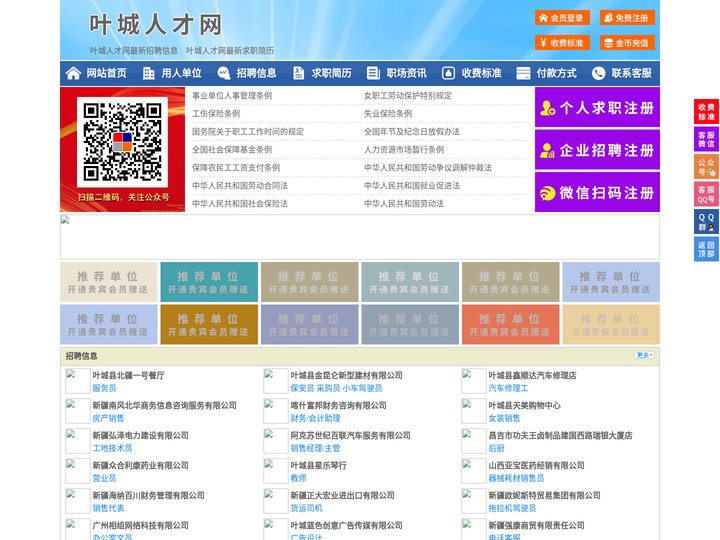
Task: Open the 工伤保险条例 link
Action: [216, 113]
